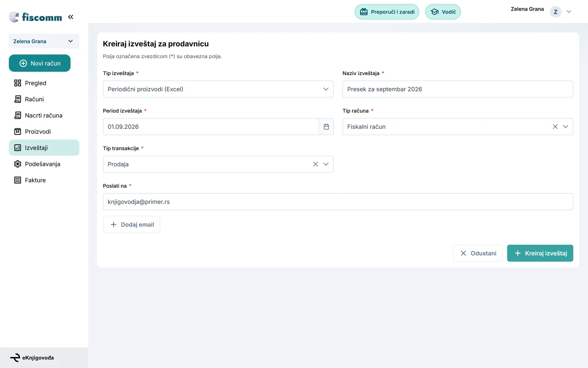Open Zelena Grana store selector

coord(44,41)
